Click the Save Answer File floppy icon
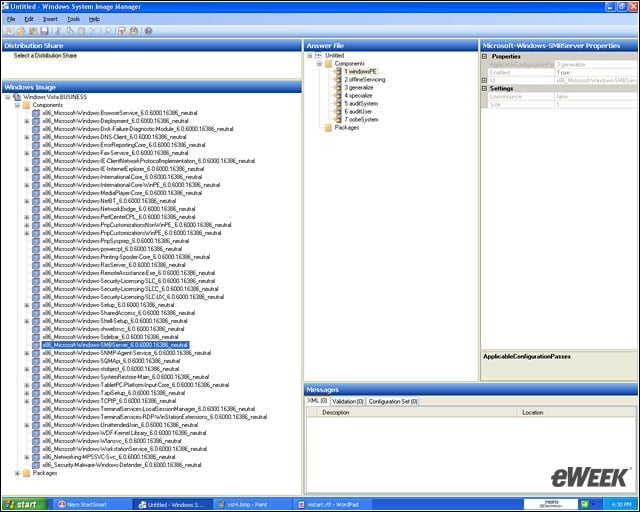 point(45,31)
